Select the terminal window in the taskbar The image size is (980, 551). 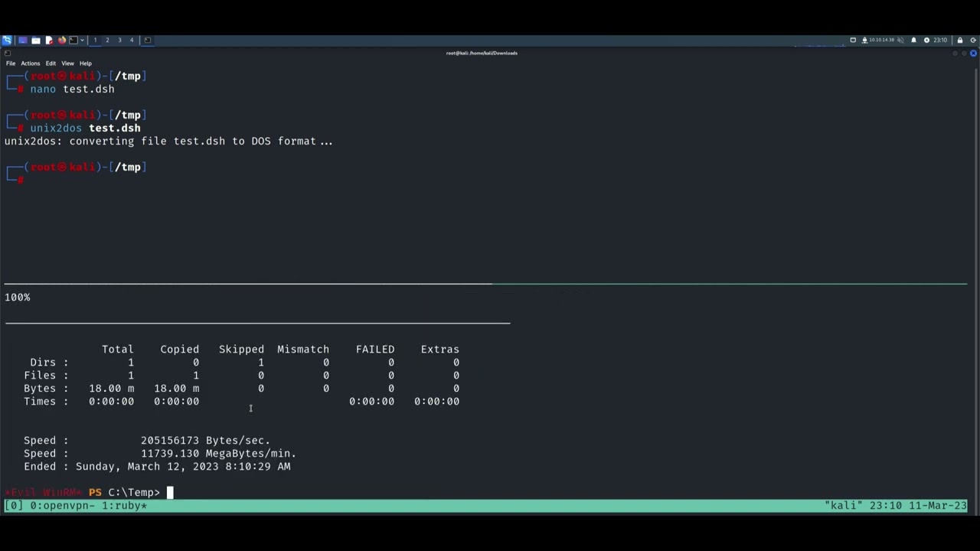tap(148, 40)
